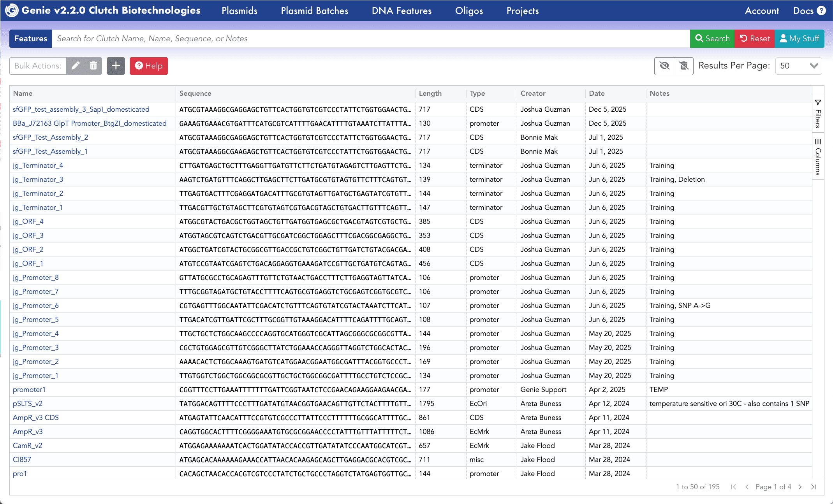Click the green Search button
833x504 pixels.
click(712, 39)
